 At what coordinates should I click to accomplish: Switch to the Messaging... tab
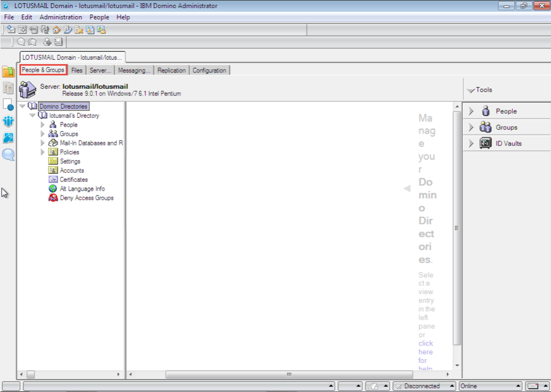point(134,70)
